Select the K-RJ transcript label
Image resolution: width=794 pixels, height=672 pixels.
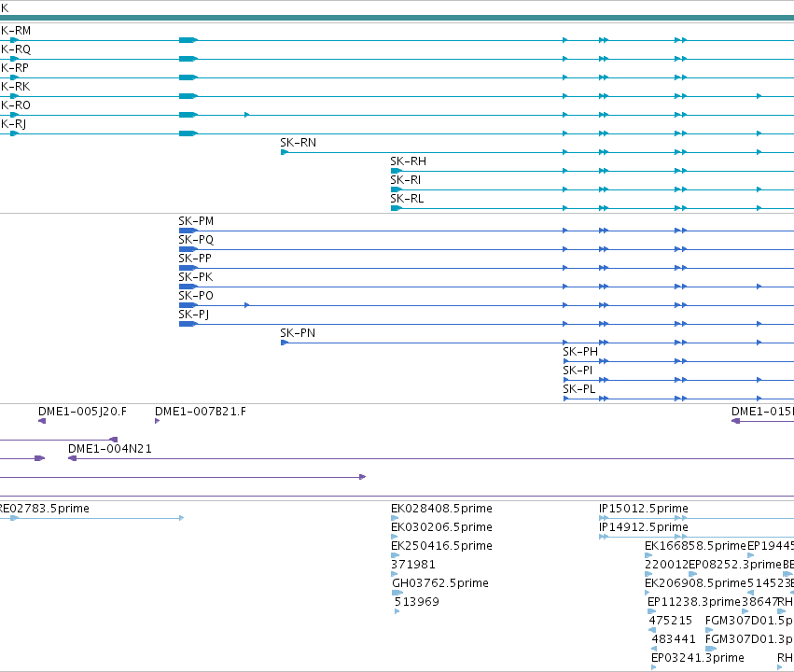[14, 124]
